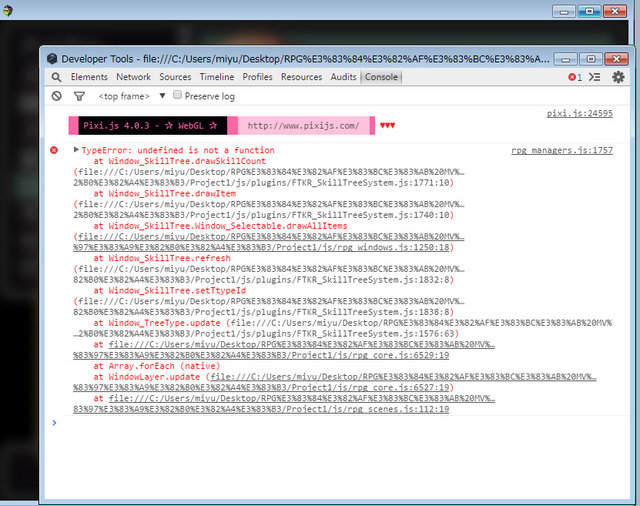
Task: Open the console filter funnel icon
Action: (79, 96)
